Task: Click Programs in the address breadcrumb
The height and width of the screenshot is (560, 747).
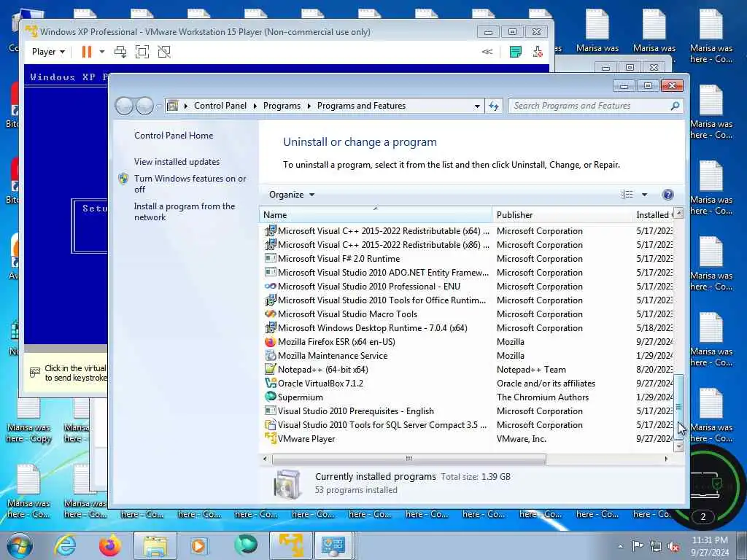Action: click(282, 106)
